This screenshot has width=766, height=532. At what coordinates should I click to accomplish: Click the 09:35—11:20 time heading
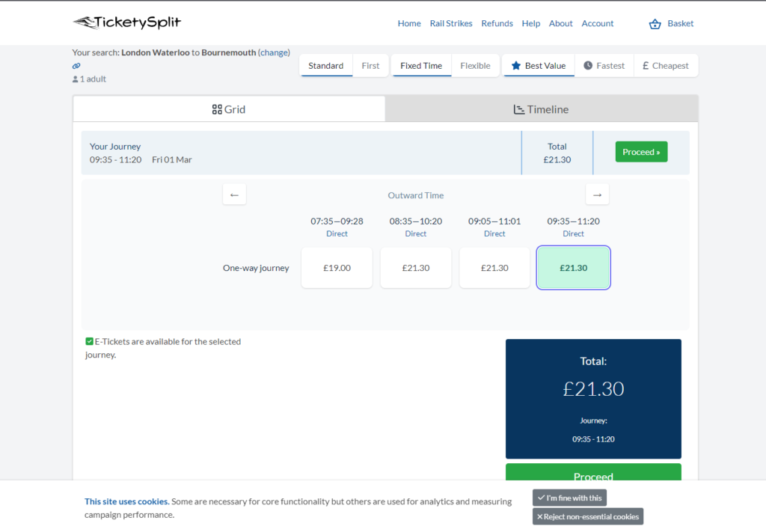click(x=573, y=221)
